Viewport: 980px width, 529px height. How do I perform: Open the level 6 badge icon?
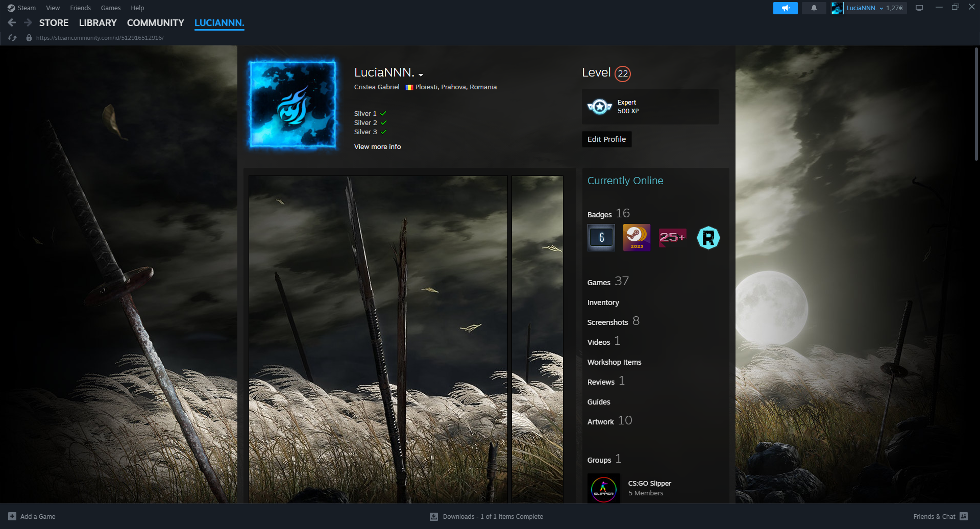coord(601,238)
